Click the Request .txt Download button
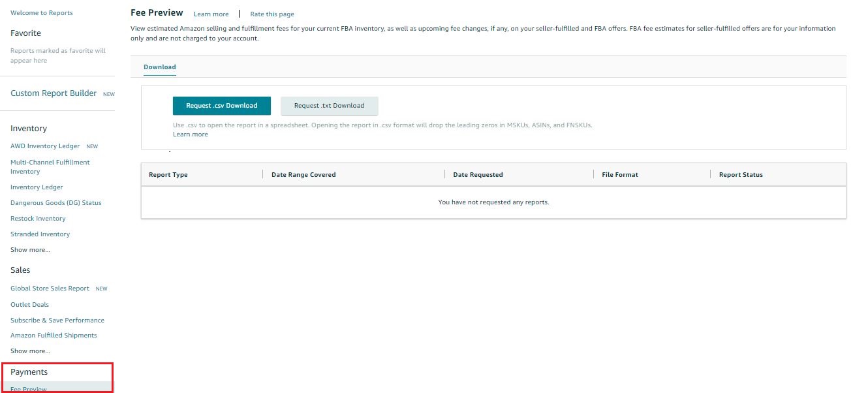Screen dimensions: 868x393 [x=329, y=105]
